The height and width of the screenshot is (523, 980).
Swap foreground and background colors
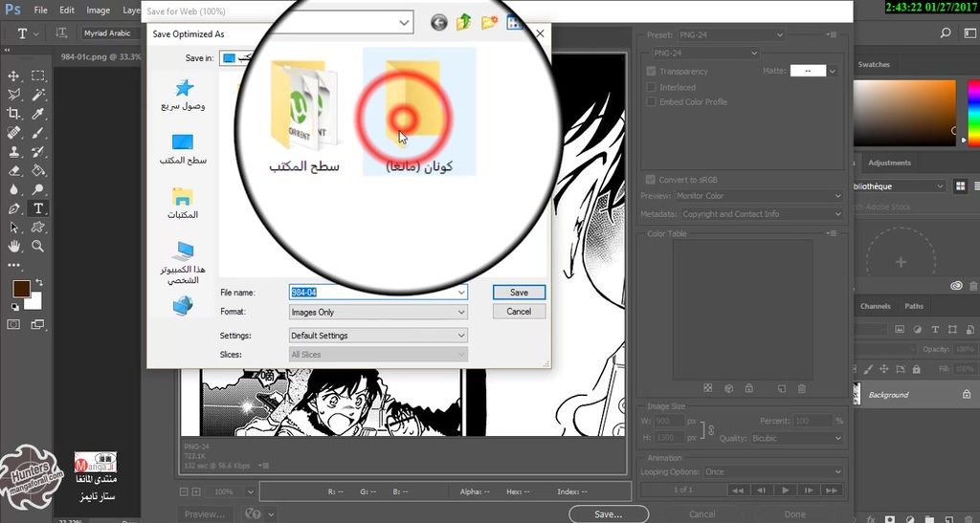[39, 283]
